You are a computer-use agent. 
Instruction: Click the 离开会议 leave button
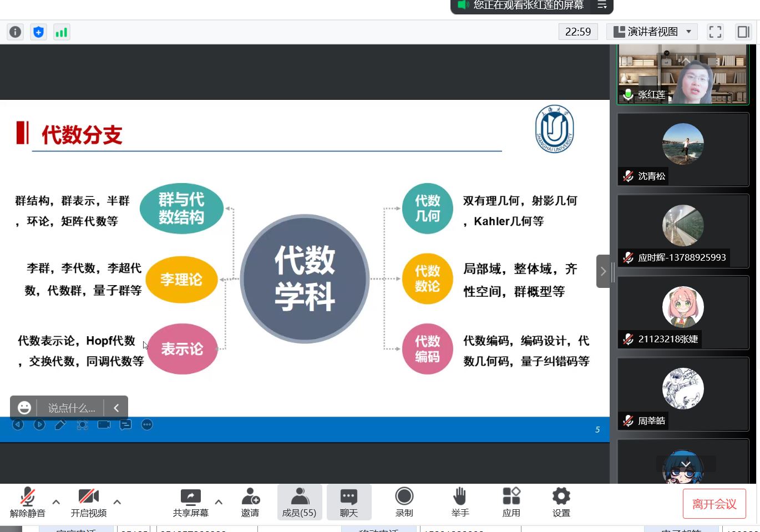(x=714, y=504)
